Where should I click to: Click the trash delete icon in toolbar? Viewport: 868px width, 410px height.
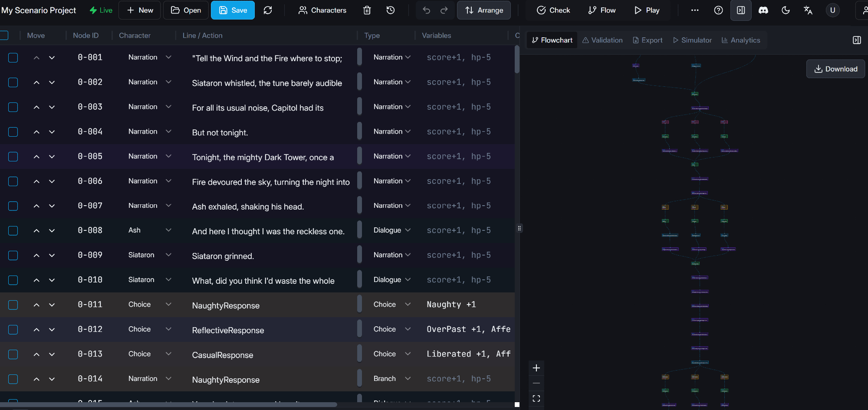pyautogui.click(x=367, y=10)
